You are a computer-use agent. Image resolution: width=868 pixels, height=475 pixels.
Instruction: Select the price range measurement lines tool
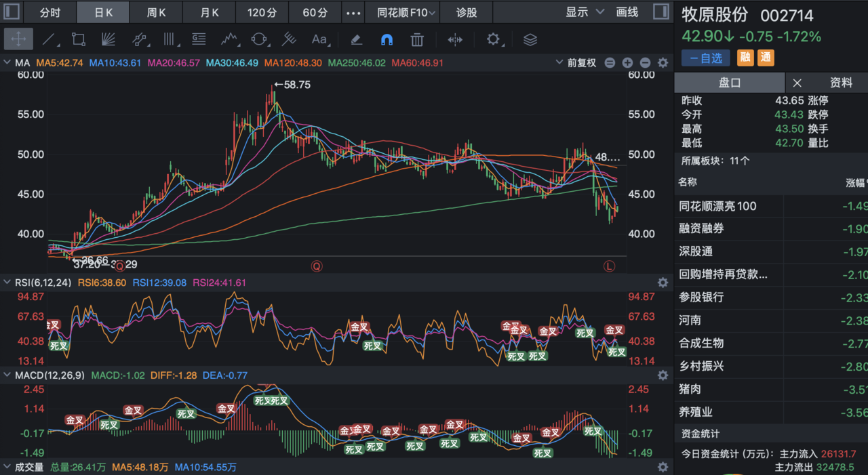pyautogui.click(x=199, y=39)
